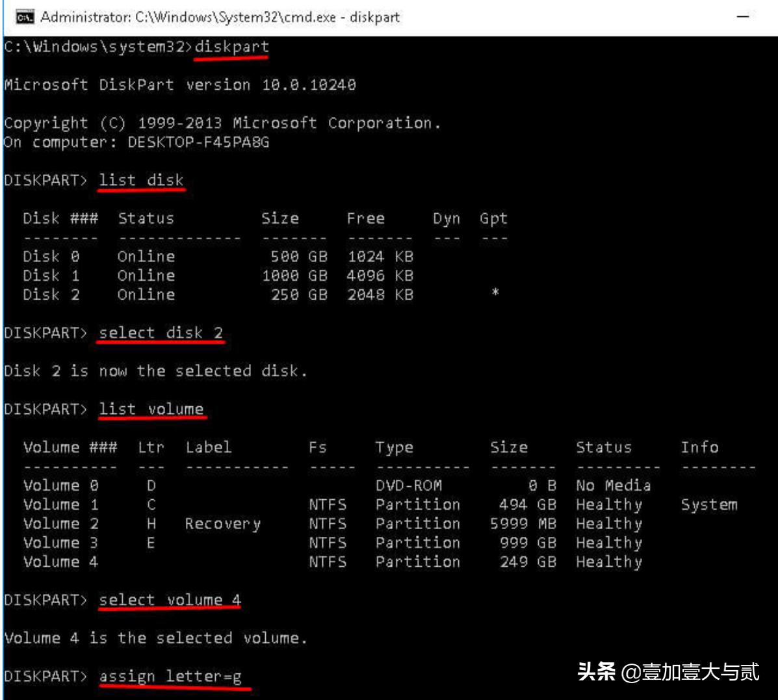Viewport: 778px width, 700px height.
Task: Click the select disk 2 underlined command
Action: (162, 333)
